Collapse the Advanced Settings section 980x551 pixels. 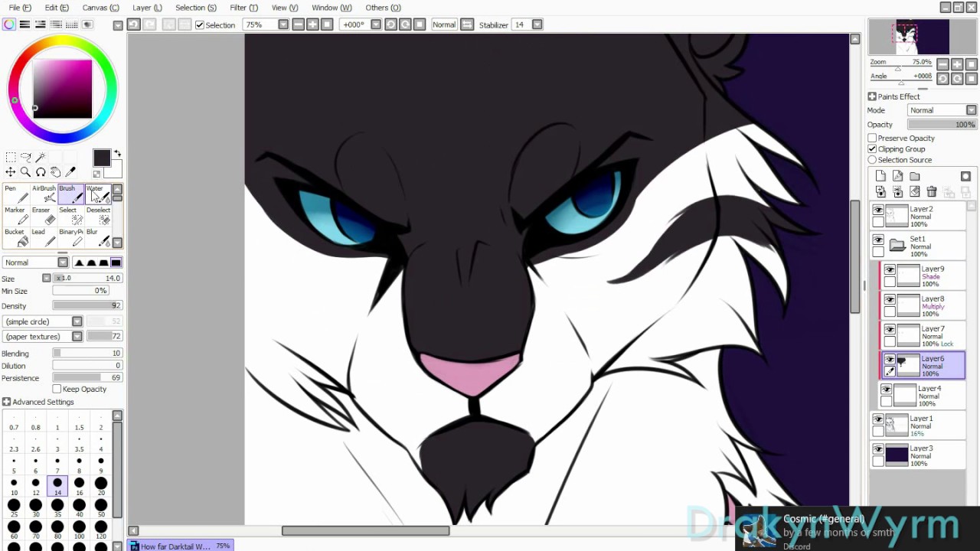pyautogui.click(x=6, y=402)
